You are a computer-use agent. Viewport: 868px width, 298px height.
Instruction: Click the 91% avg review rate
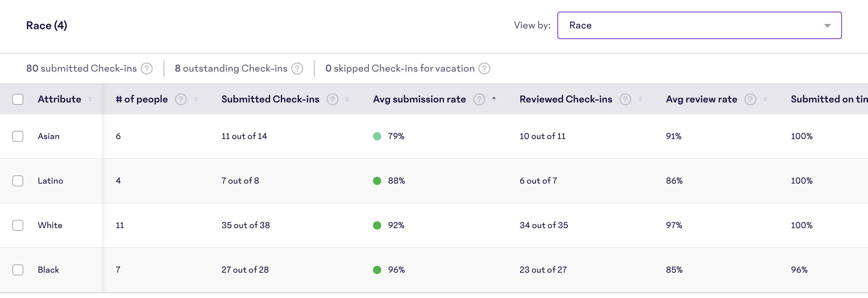click(x=674, y=136)
